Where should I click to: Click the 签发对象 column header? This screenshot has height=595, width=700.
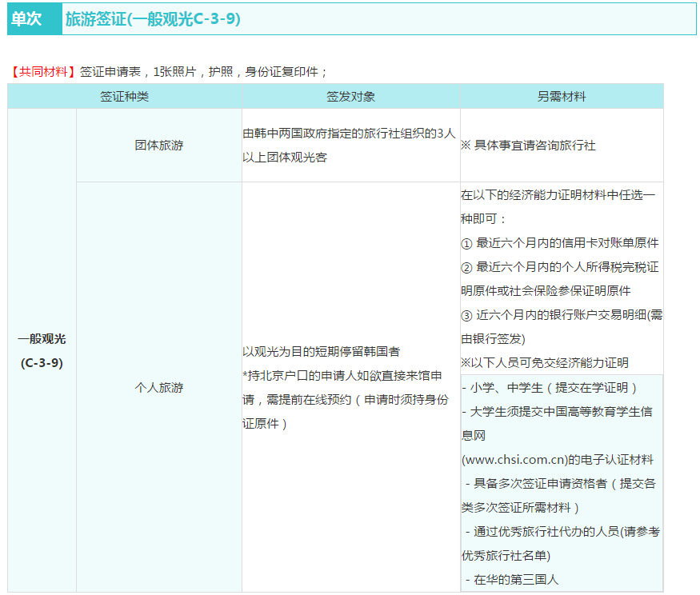click(350, 97)
